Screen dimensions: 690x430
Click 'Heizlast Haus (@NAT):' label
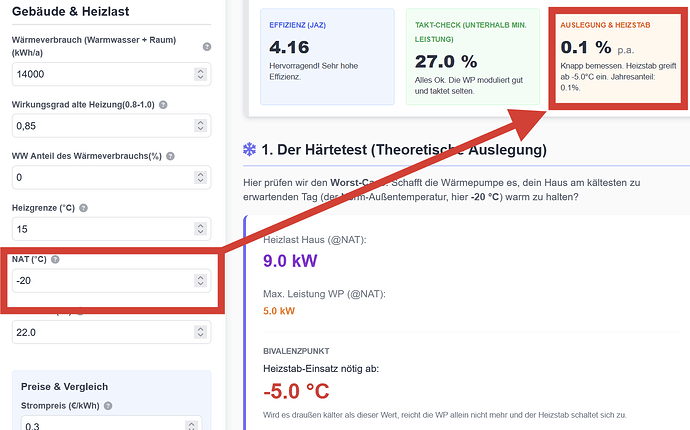[x=315, y=240]
